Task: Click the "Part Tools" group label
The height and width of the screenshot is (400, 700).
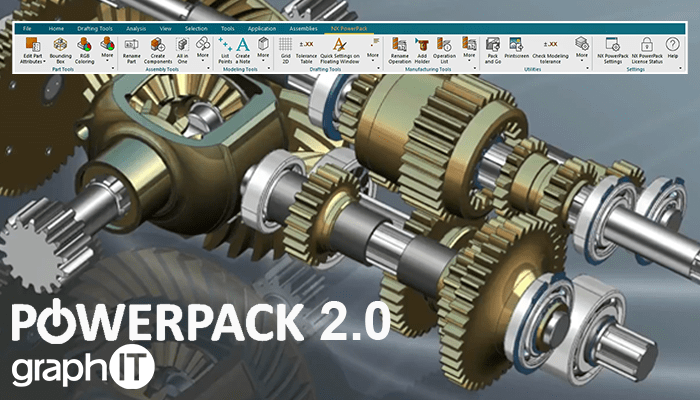Action: click(x=63, y=69)
